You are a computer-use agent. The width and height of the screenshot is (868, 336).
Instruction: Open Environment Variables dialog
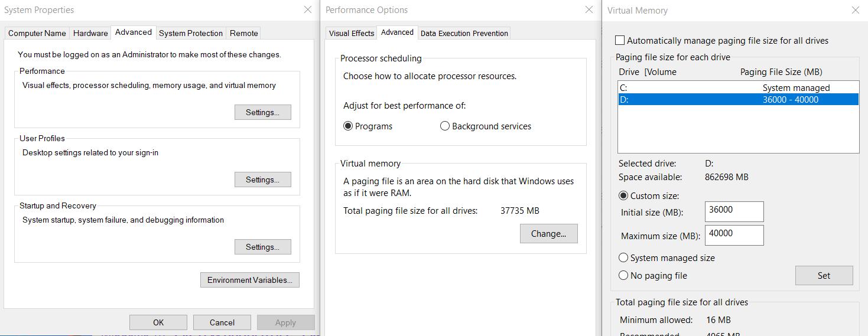point(249,280)
